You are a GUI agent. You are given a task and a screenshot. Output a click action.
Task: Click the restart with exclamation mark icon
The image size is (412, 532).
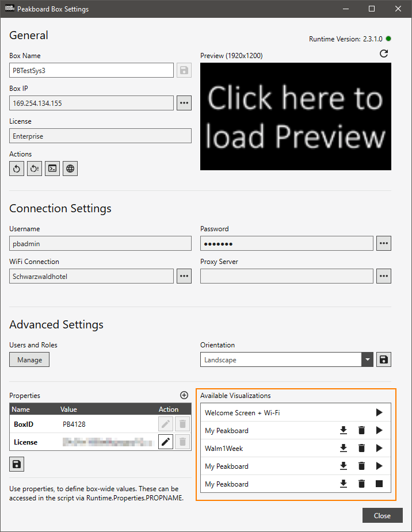[35, 169]
